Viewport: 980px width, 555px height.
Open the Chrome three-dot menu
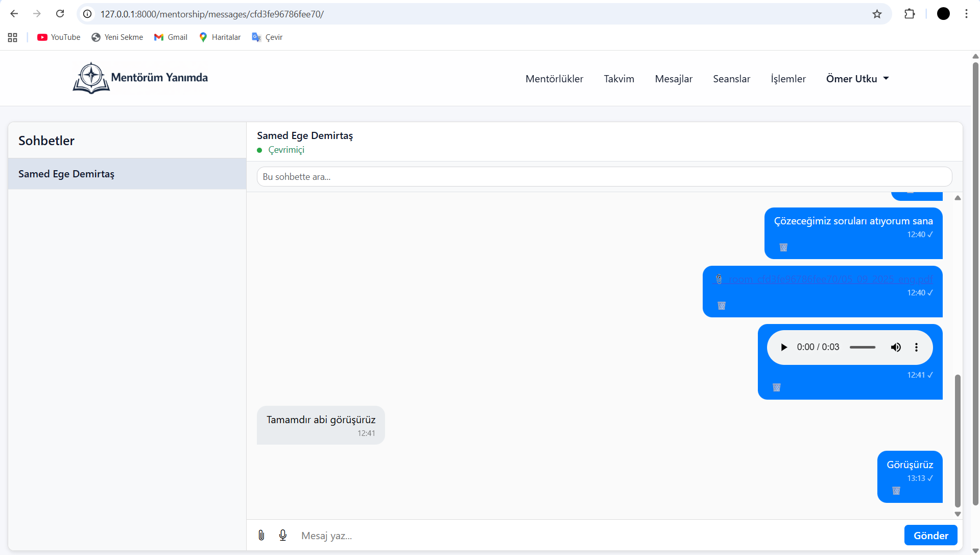pos(966,14)
